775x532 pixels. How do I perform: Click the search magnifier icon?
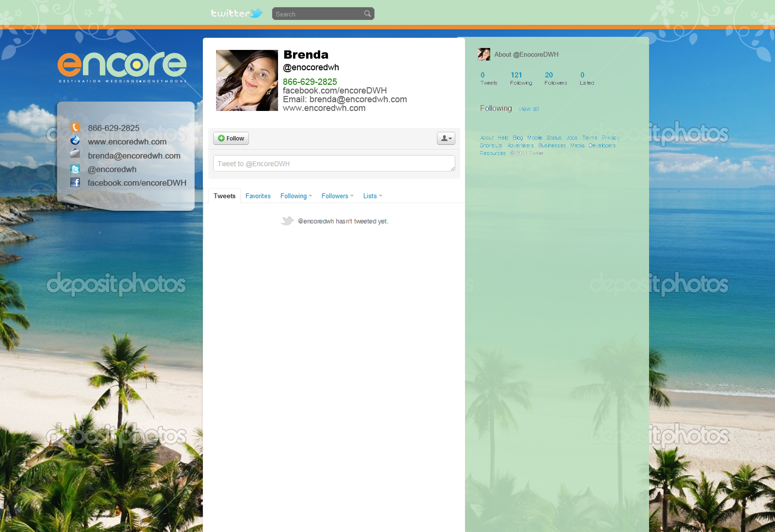pos(368,14)
